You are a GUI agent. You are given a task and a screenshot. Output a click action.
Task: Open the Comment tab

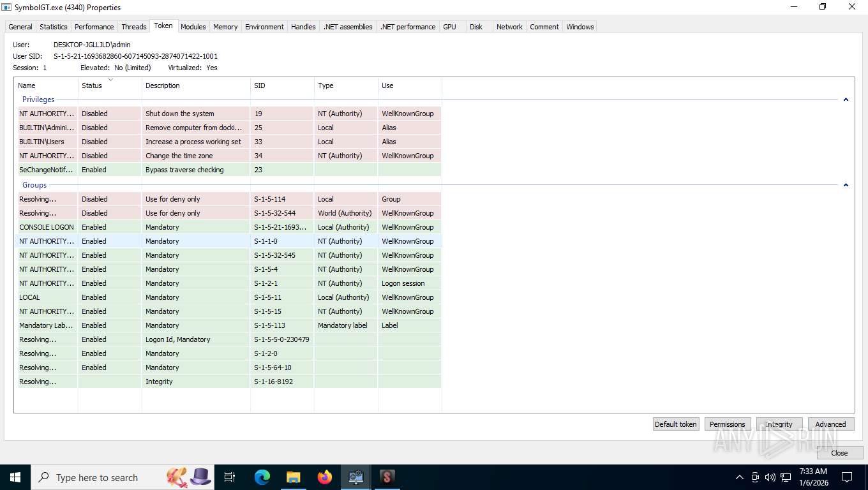[x=544, y=27]
